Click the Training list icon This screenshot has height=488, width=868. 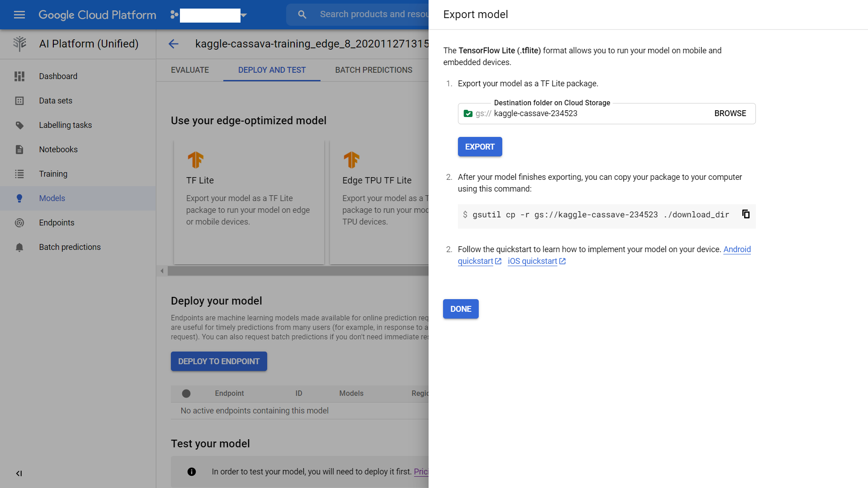(x=19, y=174)
